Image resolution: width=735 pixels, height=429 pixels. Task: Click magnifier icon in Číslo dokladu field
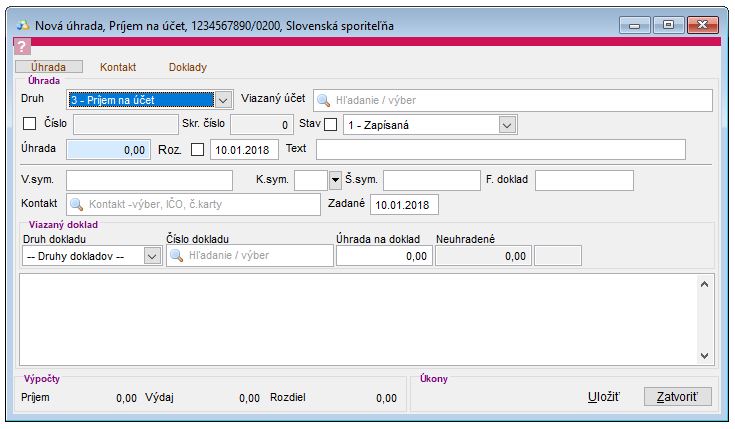(x=176, y=256)
